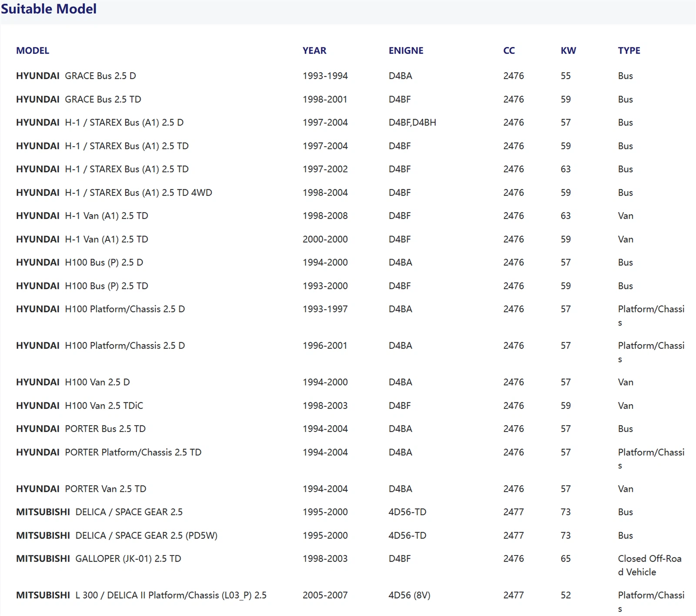Image resolution: width=696 pixels, height=616 pixels.
Task: Click KW value '55'
Action: (565, 76)
